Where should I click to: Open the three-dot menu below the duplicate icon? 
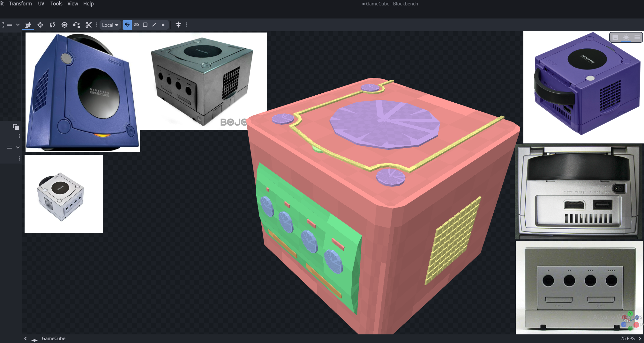coord(19,136)
